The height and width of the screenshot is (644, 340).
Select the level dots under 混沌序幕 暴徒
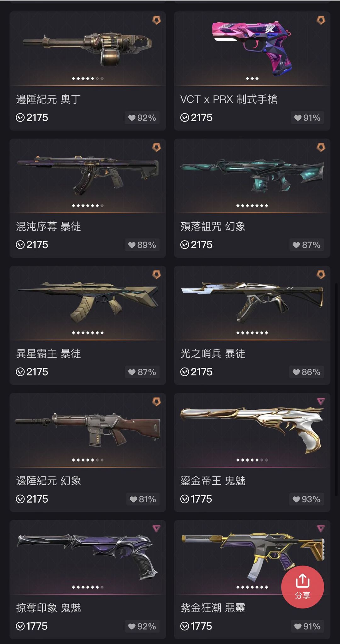click(88, 206)
